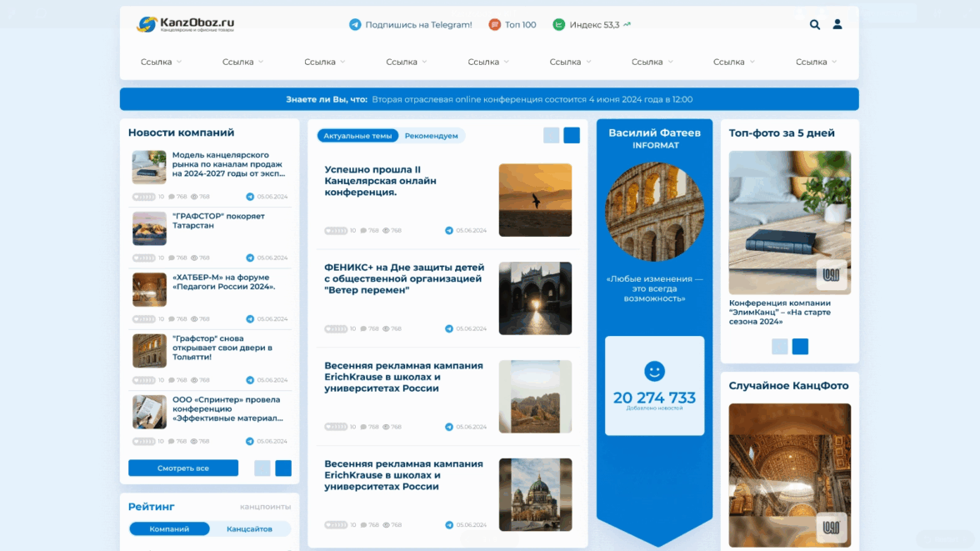Open the канцпоинты link beside Рейтинг
The image size is (980, 551).
(x=265, y=507)
